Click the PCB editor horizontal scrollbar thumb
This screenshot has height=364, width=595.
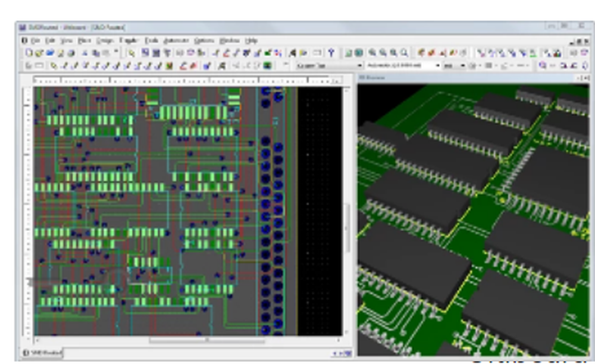tap(207, 340)
